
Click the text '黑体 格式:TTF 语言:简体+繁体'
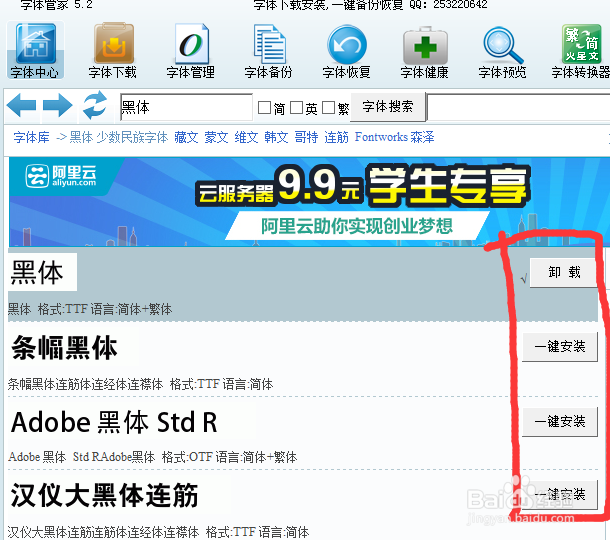pyautogui.click(x=90, y=310)
